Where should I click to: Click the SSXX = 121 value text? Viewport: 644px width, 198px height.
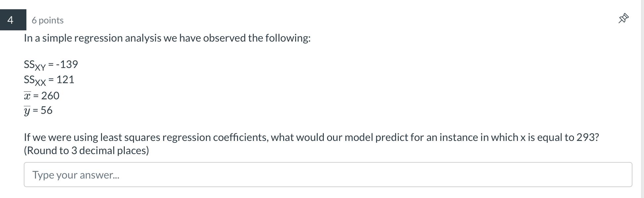point(49,80)
